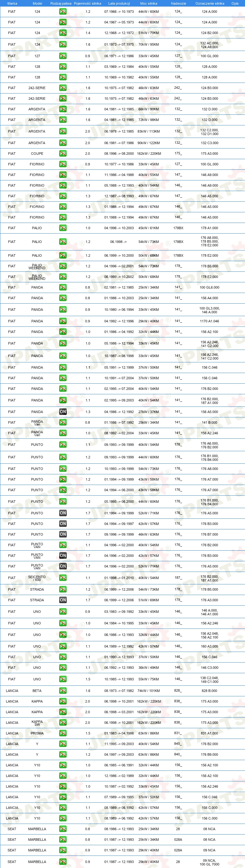
Task: Click the diesel ON icon in the PANDA 1.3 row
Action: (63, 412)
